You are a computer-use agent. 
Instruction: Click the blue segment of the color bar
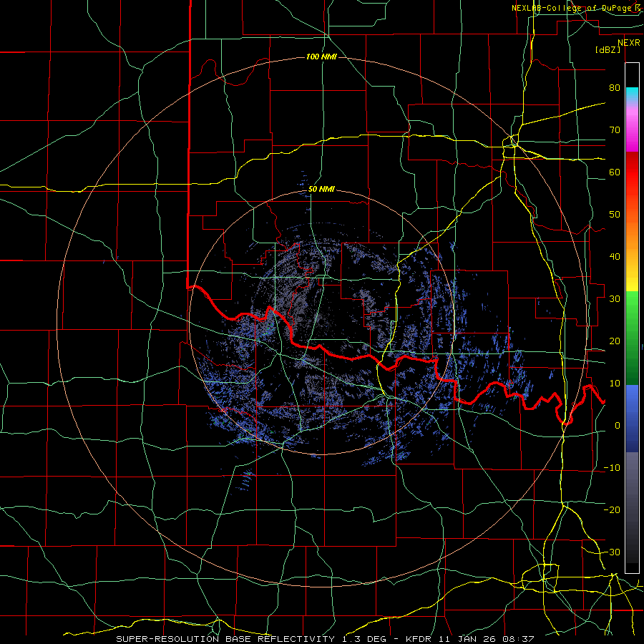pyautogui.click(x=632, y=417)
